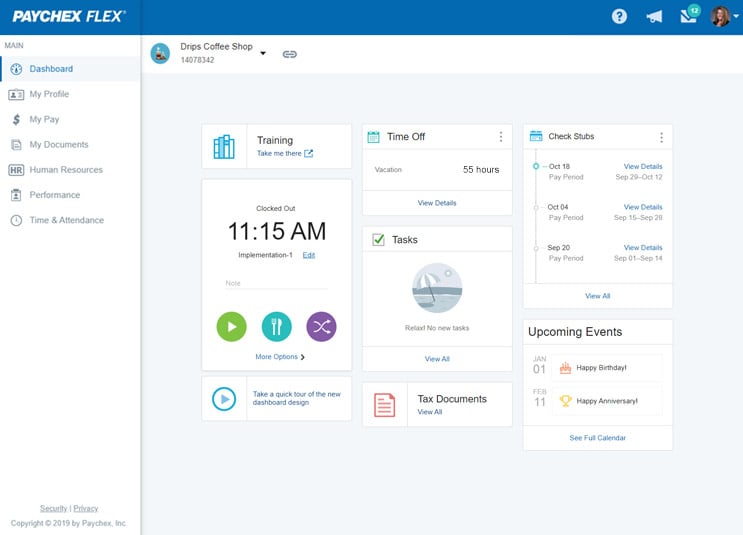View Details for the Oct 04 check stub
Viewport: 743px width, 535px height.
pyautogui.click(x=643, y=207)
